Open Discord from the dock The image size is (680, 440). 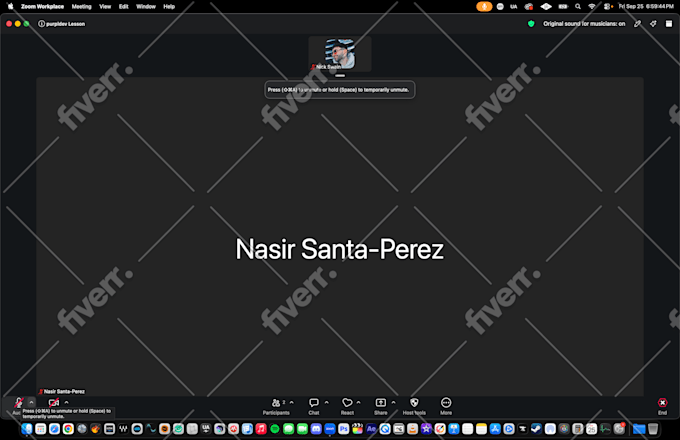[x=316, y=429]
